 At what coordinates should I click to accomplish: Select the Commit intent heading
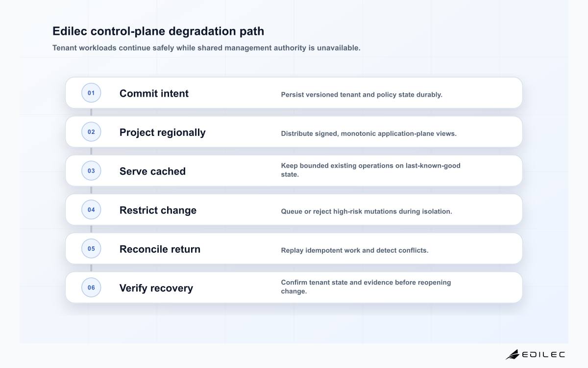(x=154, y=93)
